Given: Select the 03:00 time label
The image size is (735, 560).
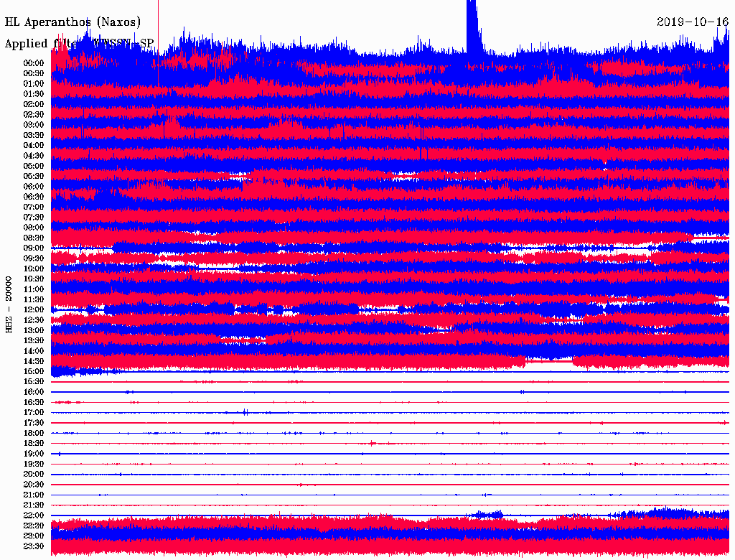Looking at the screenshot, I should (x=34, y=125).
